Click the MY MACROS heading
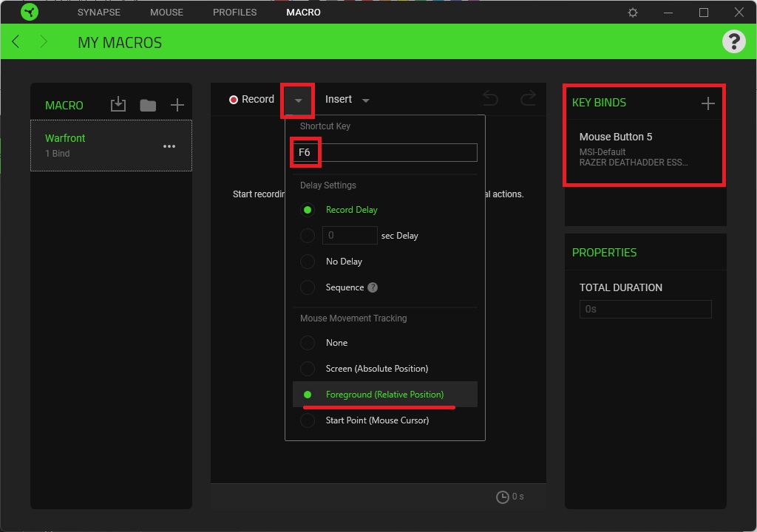 click(120, 42)
